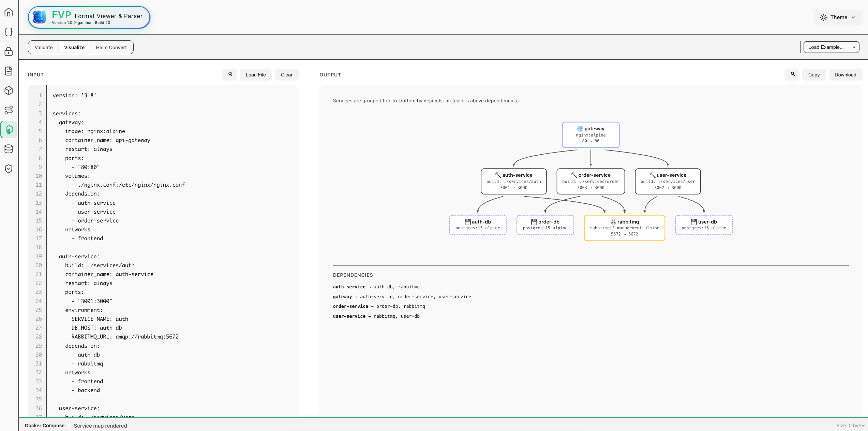This screenshot has height=431, width=868.
Task: Click the "Size: 0 bytes" status entry
Action: pos(851,426)
